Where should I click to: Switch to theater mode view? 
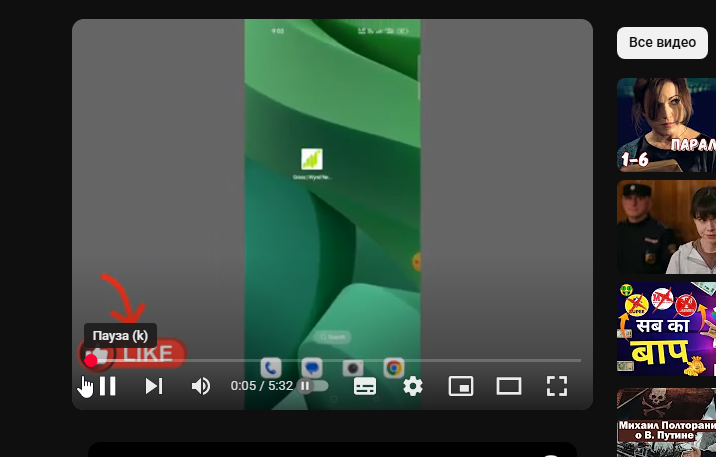pyautogui.click(x=509, y=386)
